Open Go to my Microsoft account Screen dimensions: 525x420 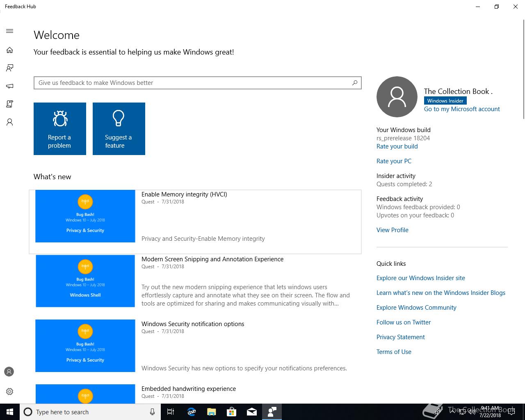(x=462, y=109)
